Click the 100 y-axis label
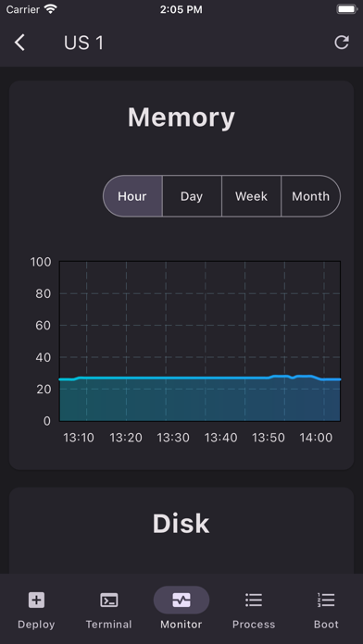Viewport: 363px width, 644px height. (41, 262)
